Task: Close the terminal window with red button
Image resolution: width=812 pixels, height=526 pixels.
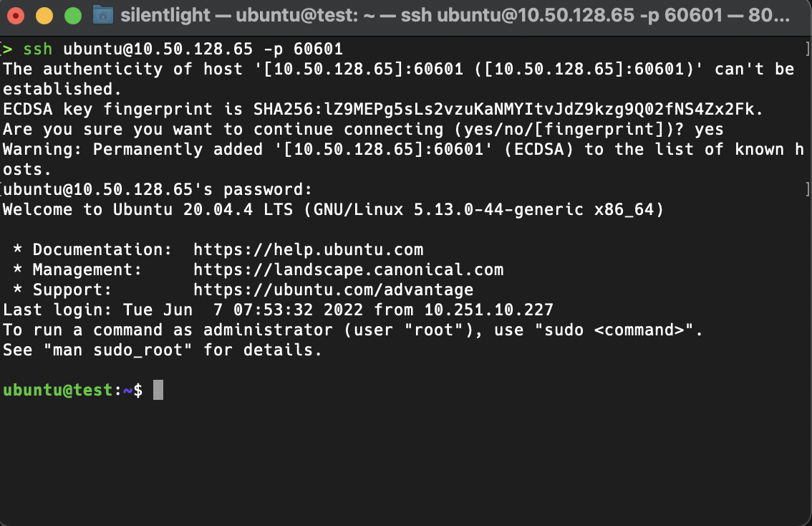Action: pos(16,16)
